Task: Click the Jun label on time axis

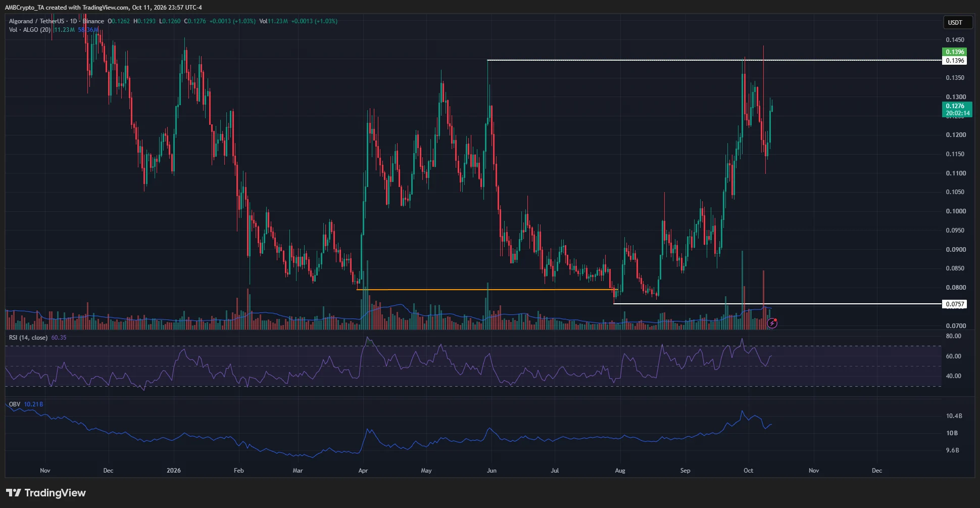Action: 492,471
